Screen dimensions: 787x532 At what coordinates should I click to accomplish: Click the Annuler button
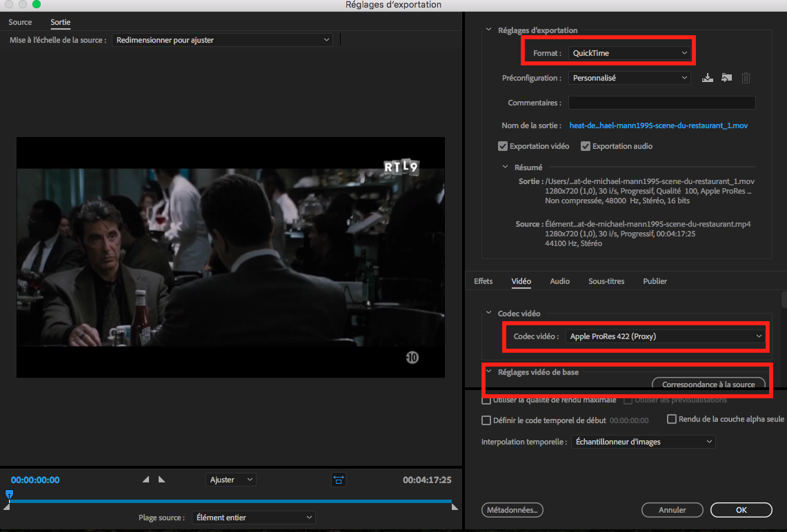672,510
